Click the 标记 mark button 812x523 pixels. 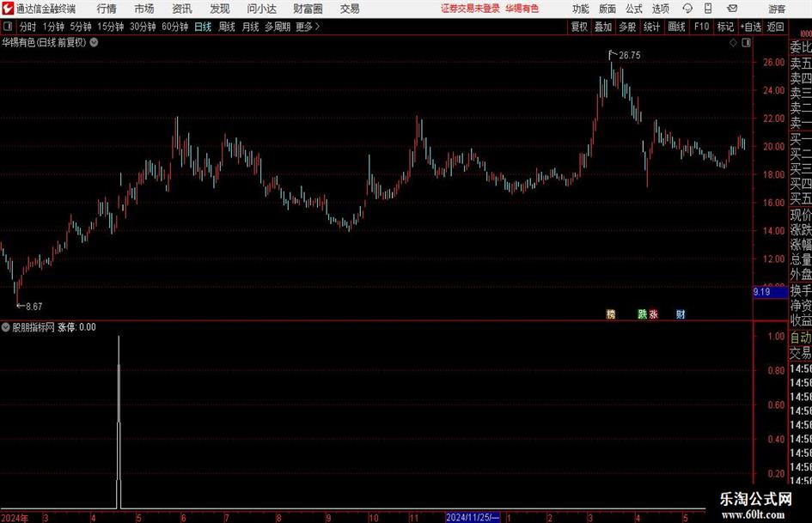725,27
